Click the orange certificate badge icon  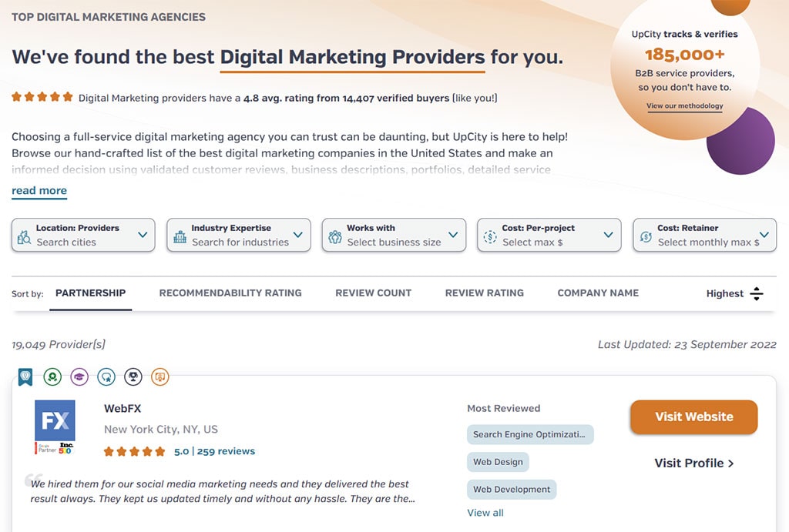pos(160,377)
